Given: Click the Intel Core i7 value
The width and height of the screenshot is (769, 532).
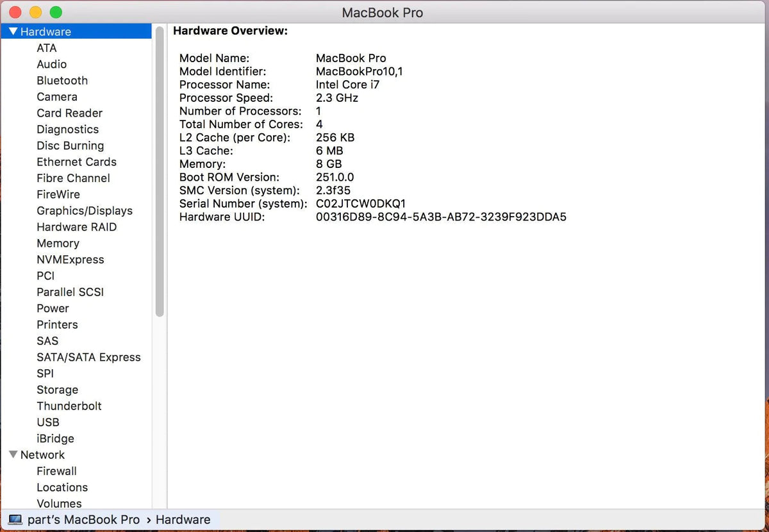Looking at the screenshot, I should tap(347, 85).
